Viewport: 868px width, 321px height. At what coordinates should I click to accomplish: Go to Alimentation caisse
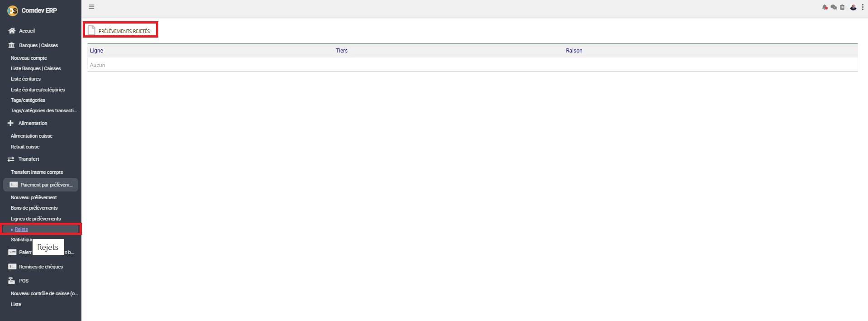(x=32, y=136)
